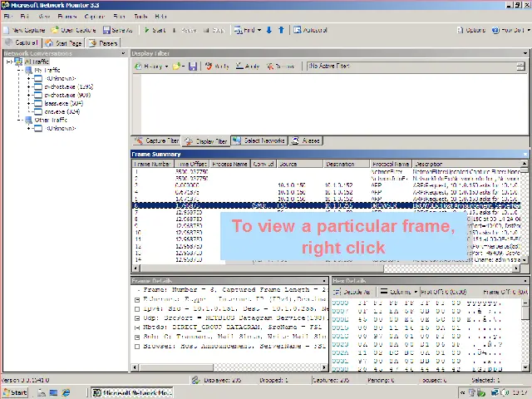Click the Find binoculars icon
The width and height of the screenshot is (532, 399).
(x=238, y=30)
